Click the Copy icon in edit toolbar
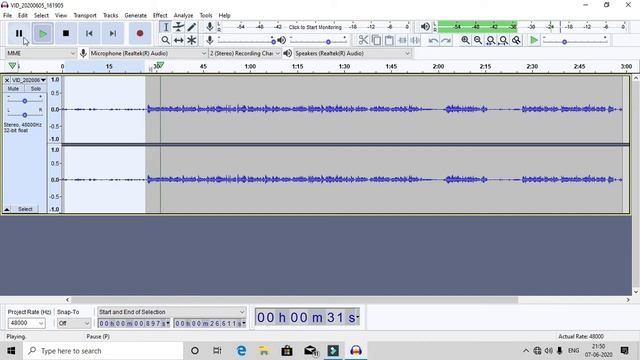640x360 pixels. click(x=376, y=40)
